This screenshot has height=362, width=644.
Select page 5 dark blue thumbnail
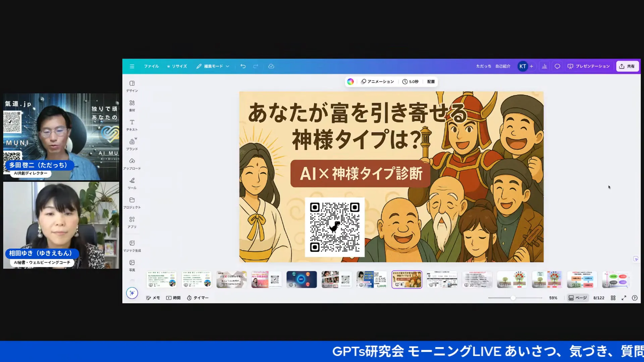click(302, 279)
